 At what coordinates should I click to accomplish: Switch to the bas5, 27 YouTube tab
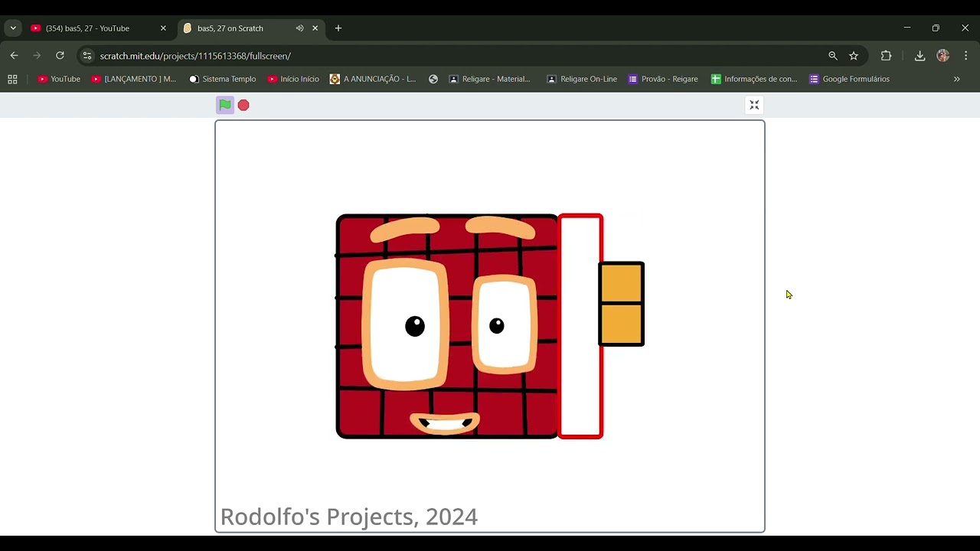100,28
